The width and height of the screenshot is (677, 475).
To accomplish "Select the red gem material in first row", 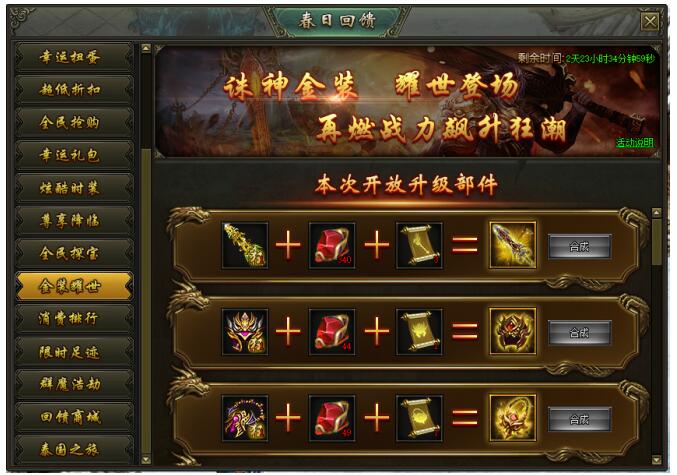I will [332, 245].
